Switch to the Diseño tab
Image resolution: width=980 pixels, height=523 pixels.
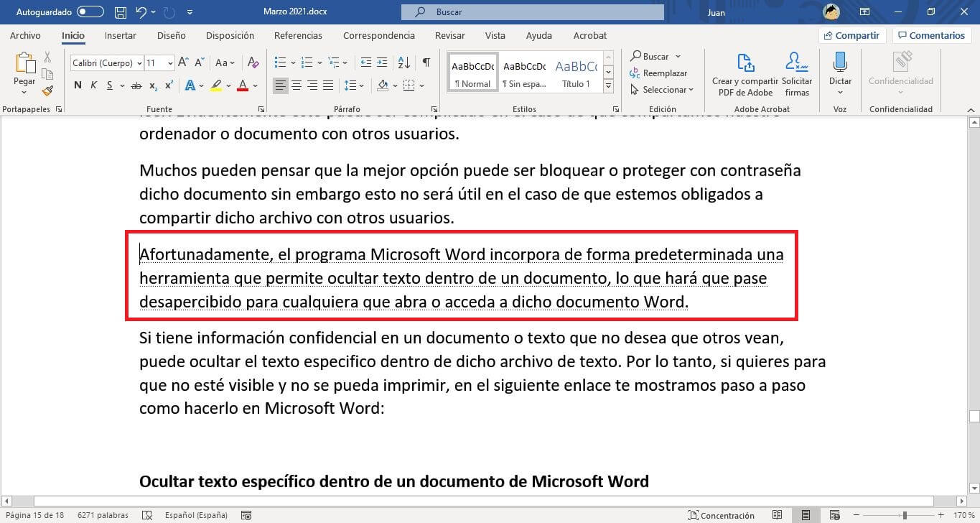(x=171, y=35)
